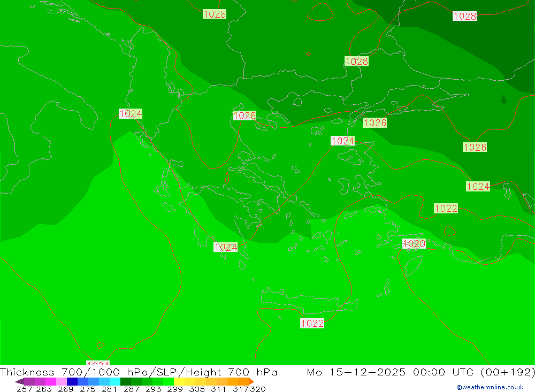
Task: Click the bright magenta legend swatch
Action: [51, 381]
